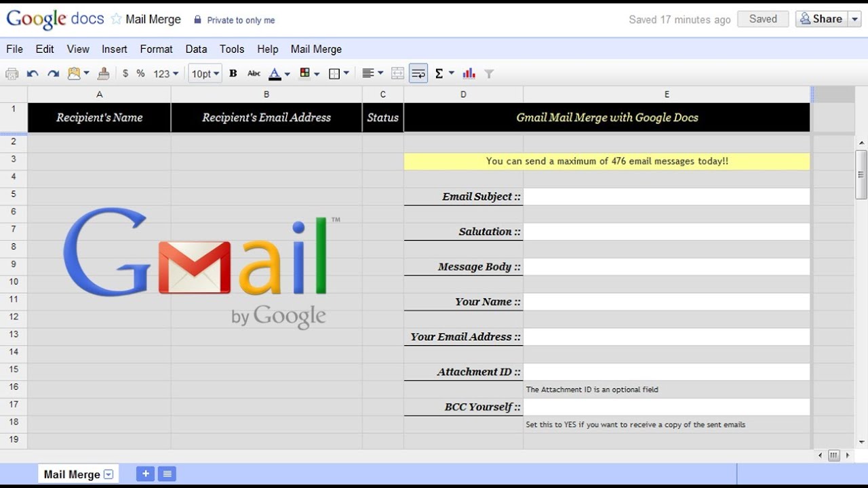
Task: Toggle strikethrough (Abc) formatting
Action: coord(254,73)
